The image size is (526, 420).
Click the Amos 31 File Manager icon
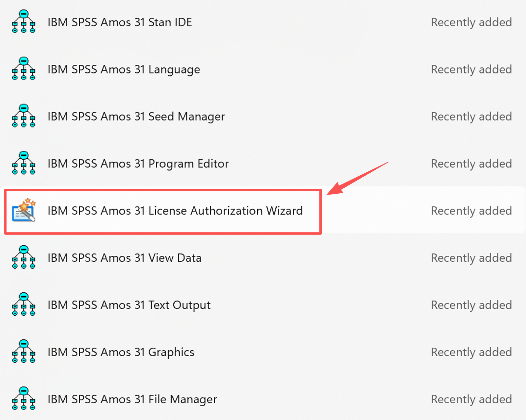click(x=24, y=399)
